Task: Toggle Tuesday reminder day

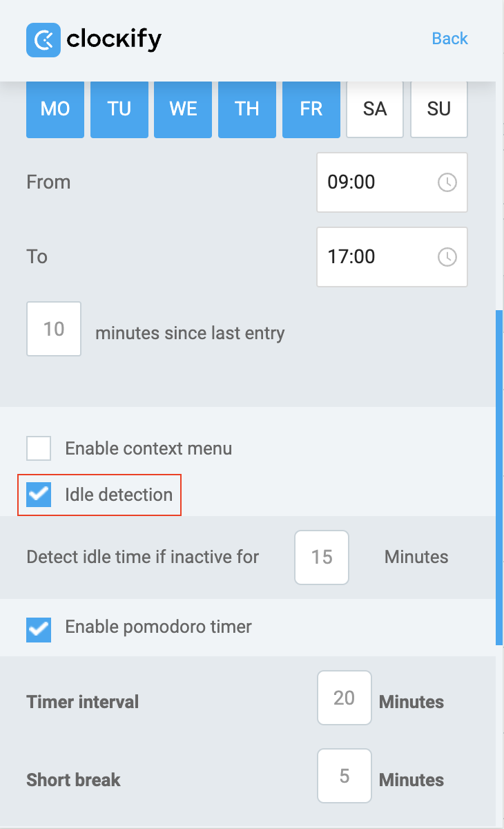Action: (119, 109)
